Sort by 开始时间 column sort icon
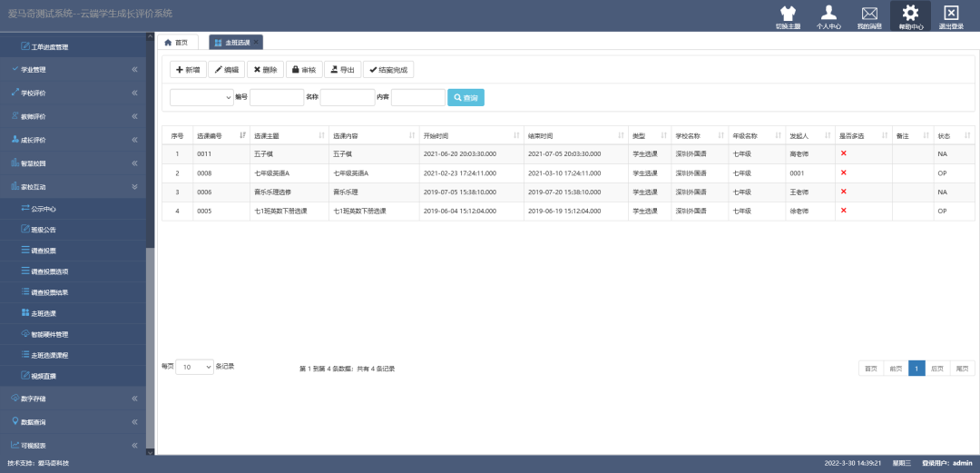 point(516,136)
